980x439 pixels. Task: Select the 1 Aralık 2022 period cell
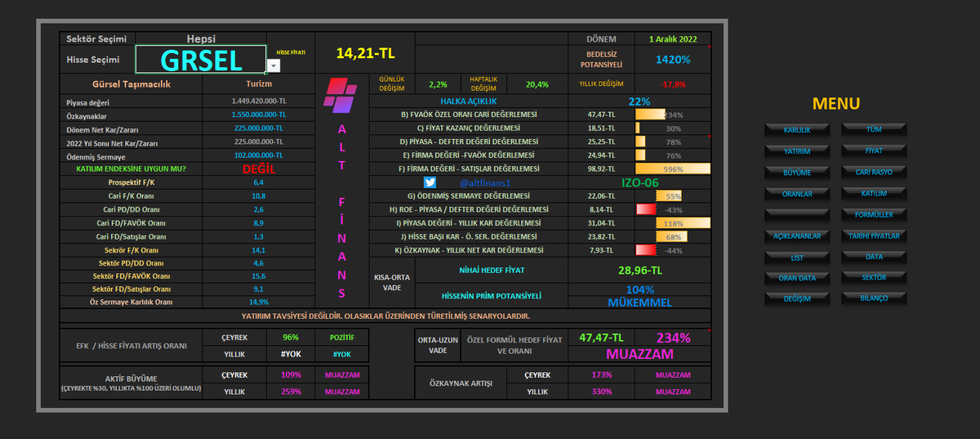coord(675,38)
